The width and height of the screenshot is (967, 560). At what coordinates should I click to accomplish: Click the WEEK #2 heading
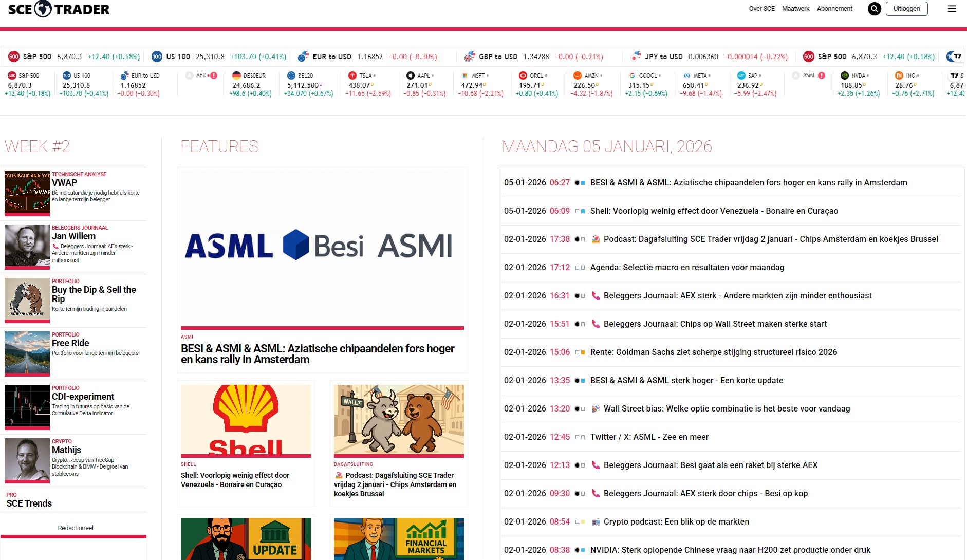click(x=37, y=146)
